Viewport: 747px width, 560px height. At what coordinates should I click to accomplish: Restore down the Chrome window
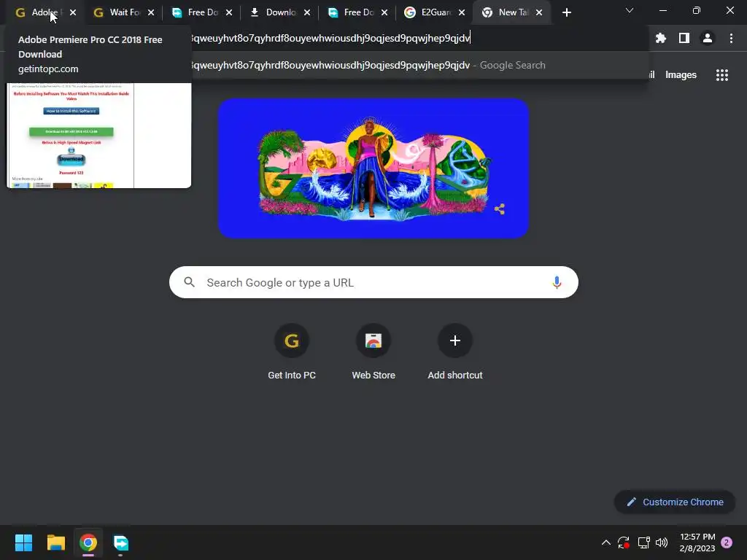pos(696,10)
